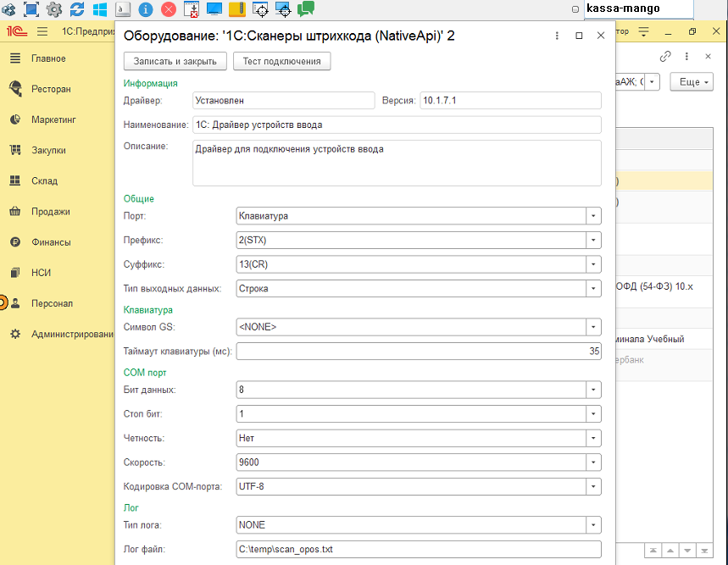Open dialog's three-dot more options menu
This screenshot has width=728, height=565.
pyautogui.click(x=557, y=36)
